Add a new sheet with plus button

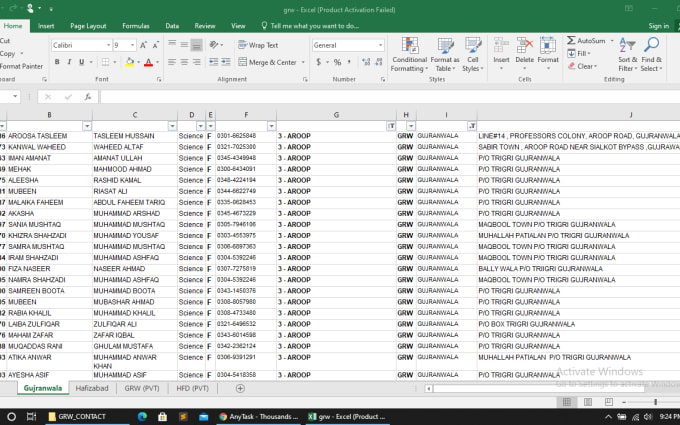coord(240,389)
